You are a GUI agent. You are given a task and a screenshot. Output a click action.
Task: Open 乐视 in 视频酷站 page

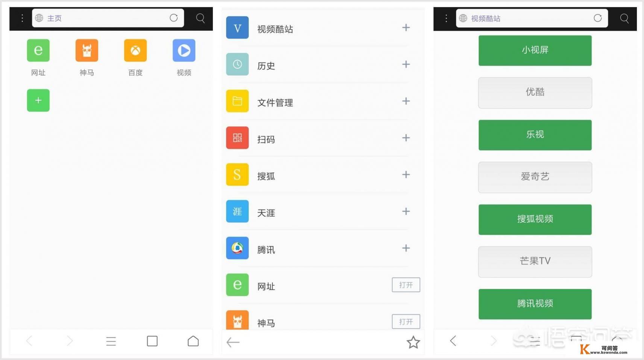[535, 135]
